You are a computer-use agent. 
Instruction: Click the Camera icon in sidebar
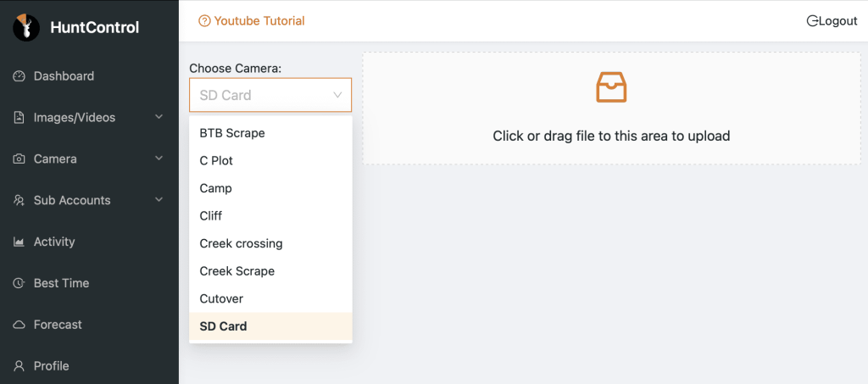[19, 159]
